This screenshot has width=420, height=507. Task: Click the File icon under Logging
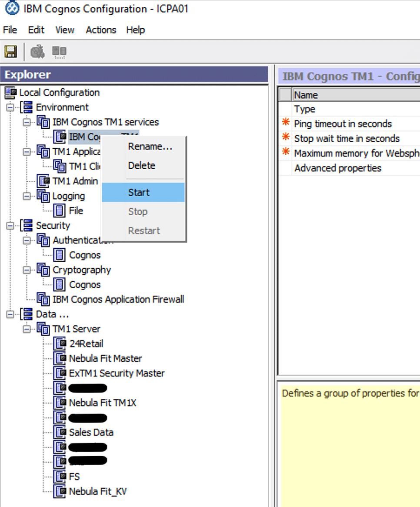(59, 210)
